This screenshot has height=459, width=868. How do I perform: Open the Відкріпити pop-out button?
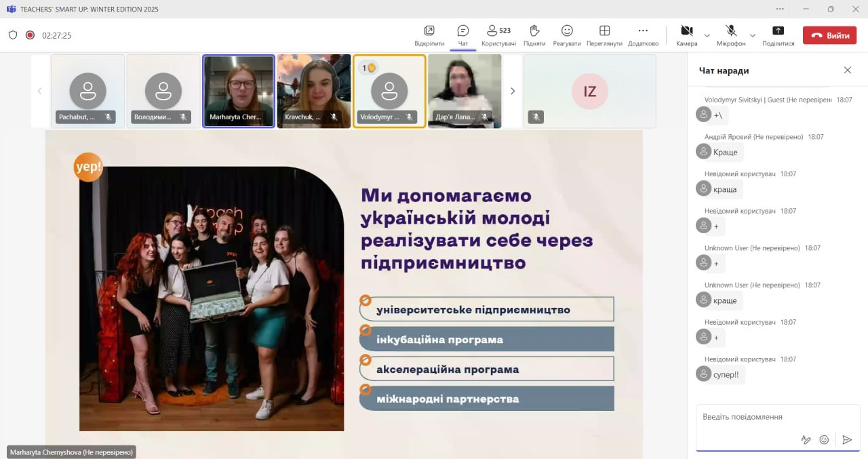pos(429,35)
